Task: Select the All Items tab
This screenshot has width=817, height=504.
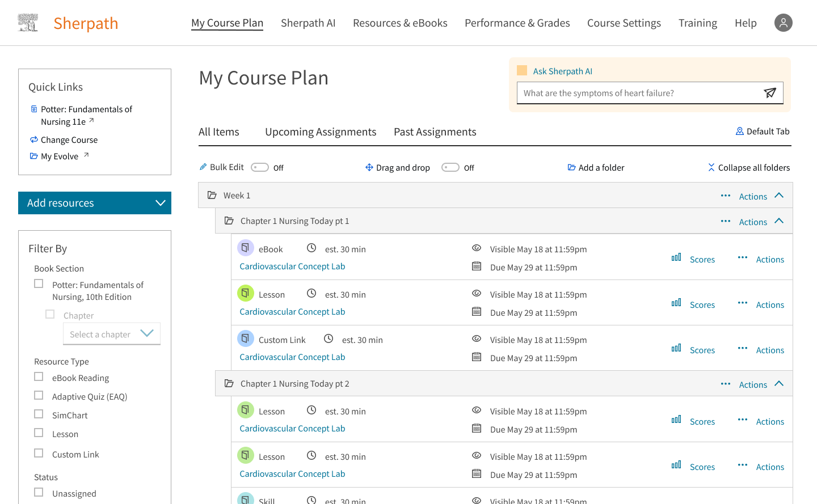Action: point(219,132)
